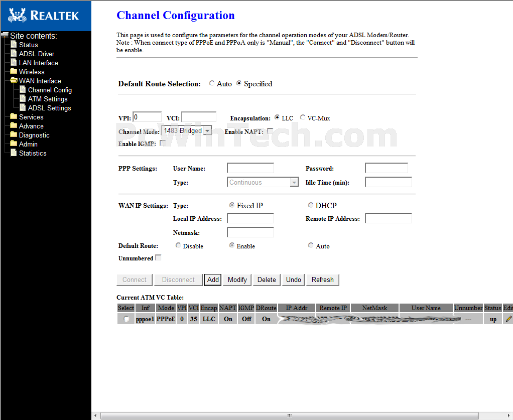Open ATM Settings page
This screenshot has height=420, width=513.
tap(48, 99)
